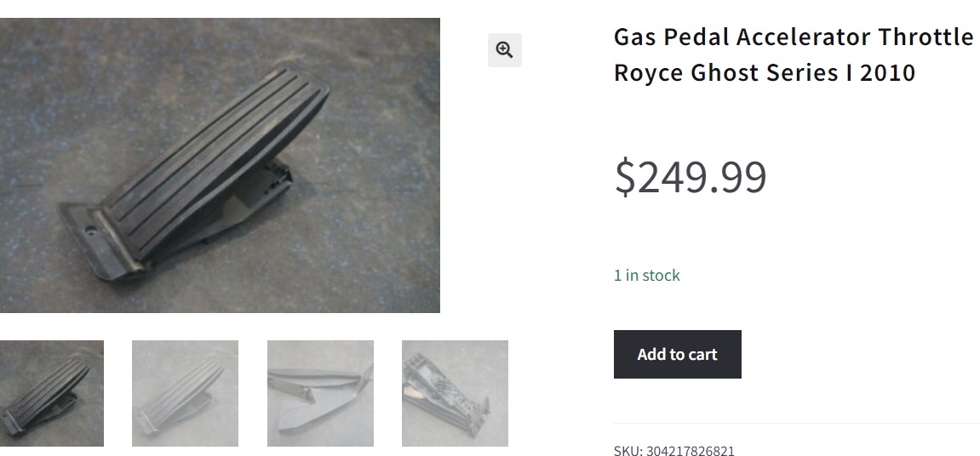Click the word "2010" in the title
980x456 pixels.
click(x=887, y=73)
